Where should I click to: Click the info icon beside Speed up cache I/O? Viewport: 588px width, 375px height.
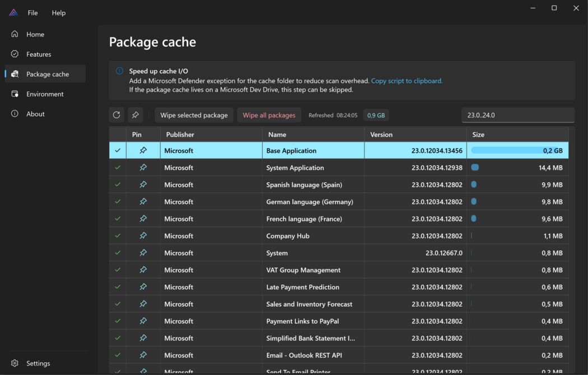(119, 71)
